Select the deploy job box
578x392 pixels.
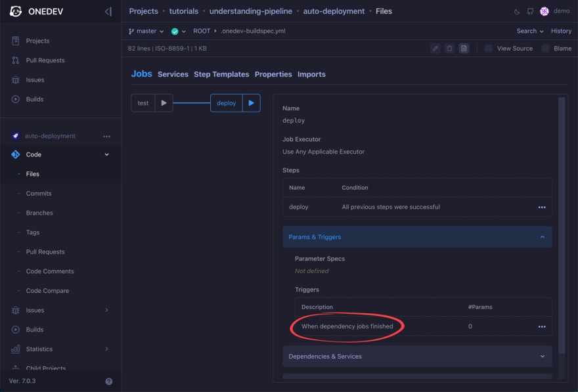pyautogui.click(x=227, y=103)
